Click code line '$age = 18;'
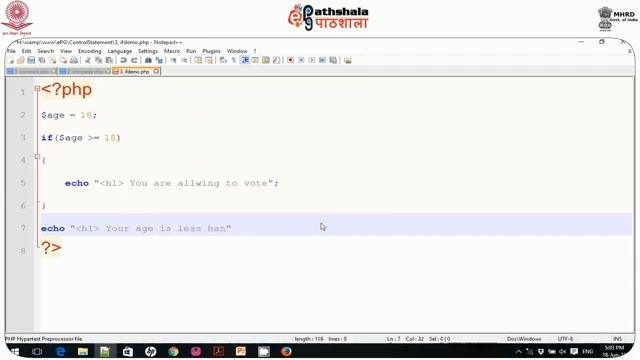640x360 pixels. point(69,115)
